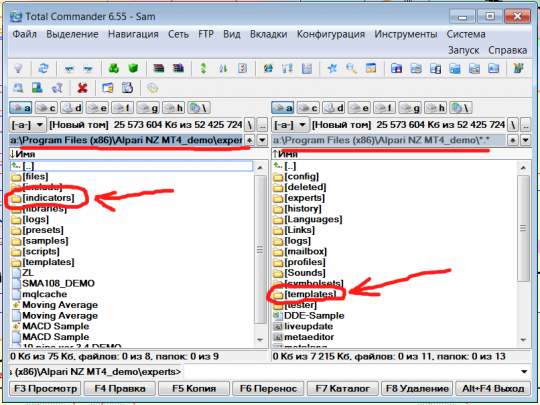Screen dimensions: 540x405
Task: Go back with the left arrow toolbar icon
Action: click(69, 69)
